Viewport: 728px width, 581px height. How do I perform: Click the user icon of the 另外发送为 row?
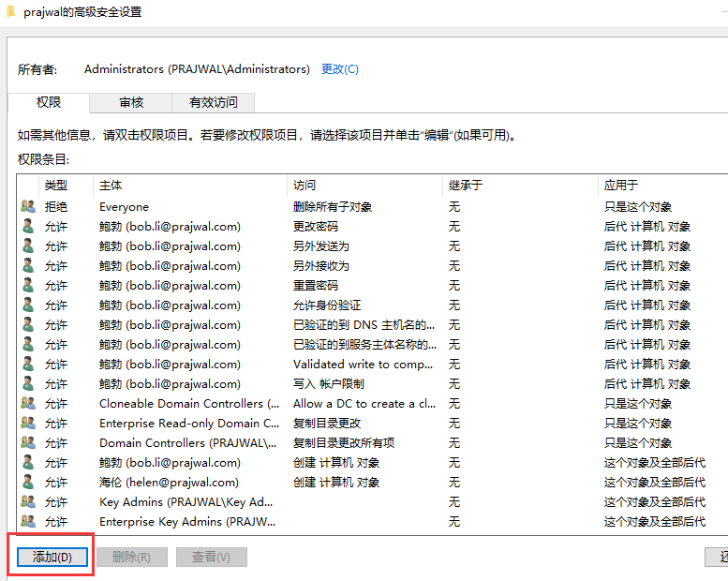point(28,246)
